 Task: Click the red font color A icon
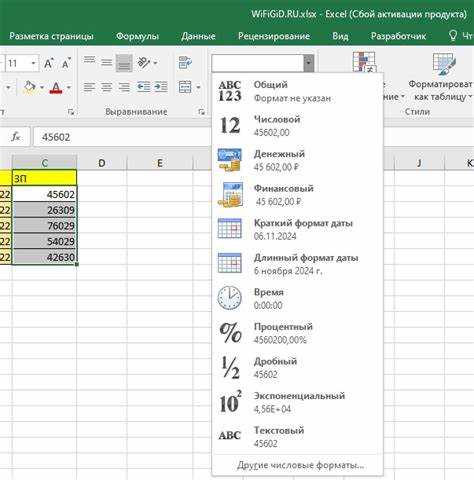coord(56,88)
